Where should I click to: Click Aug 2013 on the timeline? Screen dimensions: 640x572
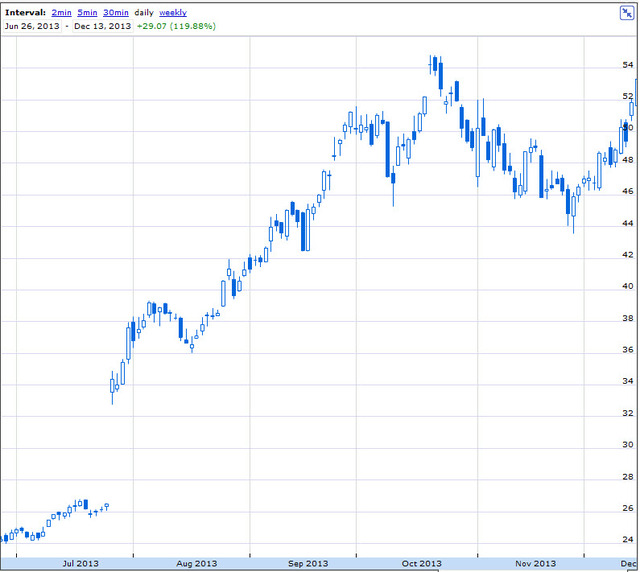click(x=196, y=563)
